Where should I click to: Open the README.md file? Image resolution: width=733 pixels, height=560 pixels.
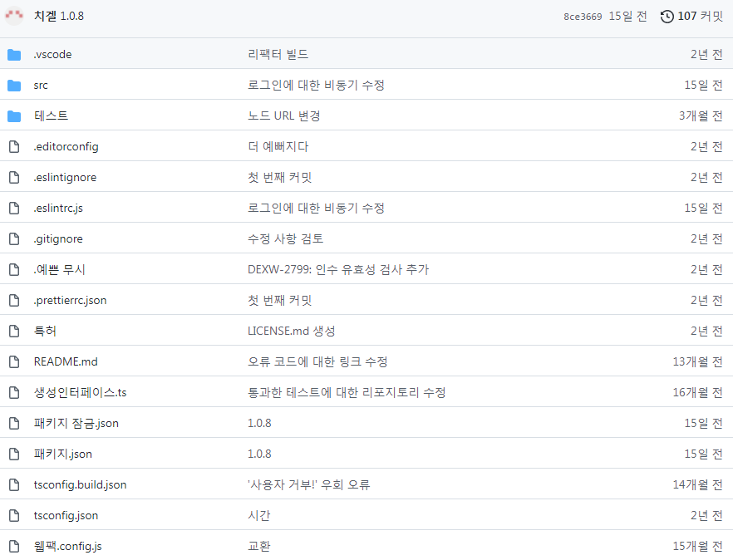tap(66, 361)
